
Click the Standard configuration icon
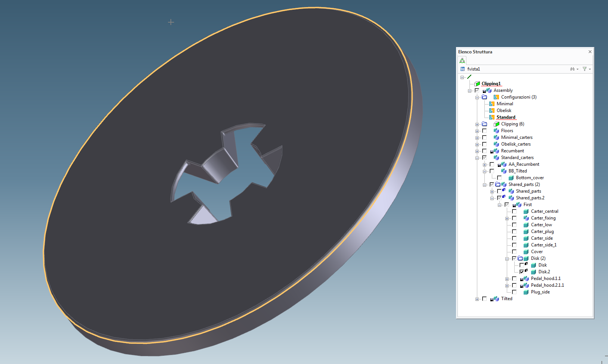[x=492, y=117]
